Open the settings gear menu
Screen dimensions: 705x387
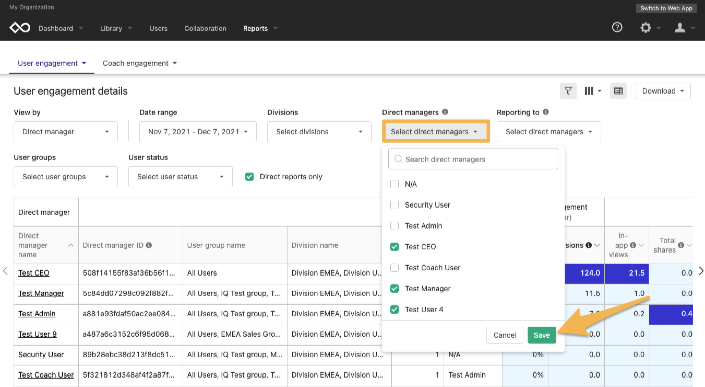[646, 28]
